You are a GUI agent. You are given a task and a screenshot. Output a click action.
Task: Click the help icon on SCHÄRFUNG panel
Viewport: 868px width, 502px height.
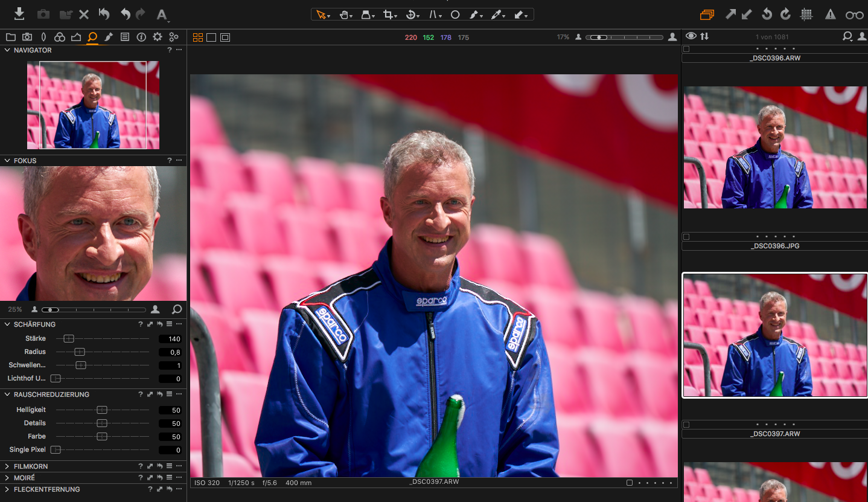coord(140,324)
